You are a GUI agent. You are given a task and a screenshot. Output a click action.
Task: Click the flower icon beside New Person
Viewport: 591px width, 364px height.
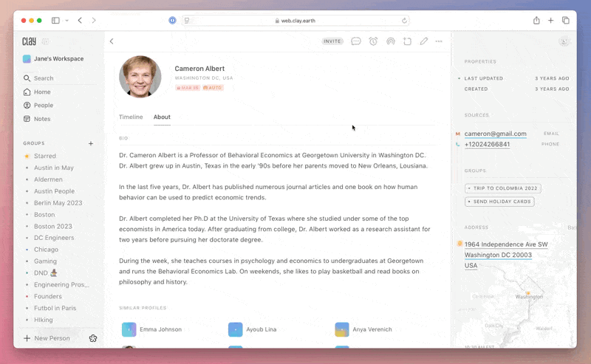coord(93,338)
